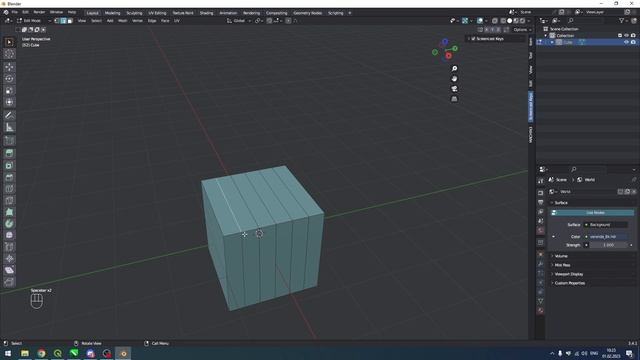Image resolution: width=640 pixels, height=360 pixels.
Task: Open the Render menu
Action: [x=39, y=13]
